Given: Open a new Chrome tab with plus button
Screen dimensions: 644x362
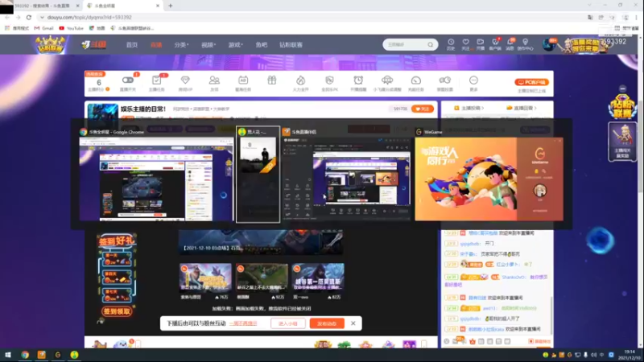Looking at the screenshot, I should click(171, 6).
